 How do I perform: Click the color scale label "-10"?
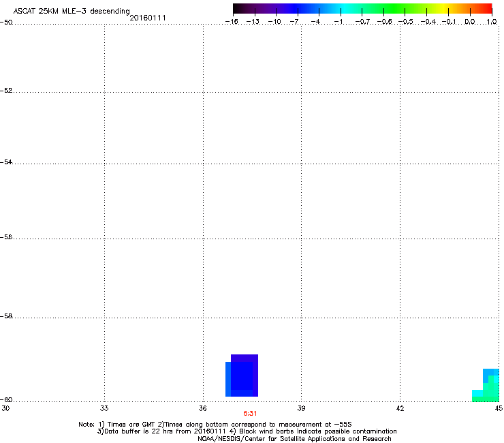pos(274,22)
